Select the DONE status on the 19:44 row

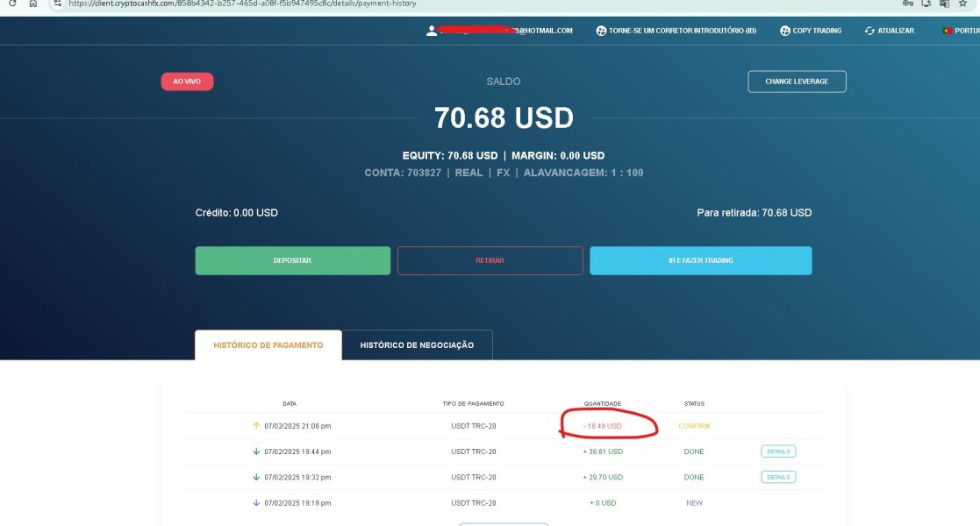694,451
